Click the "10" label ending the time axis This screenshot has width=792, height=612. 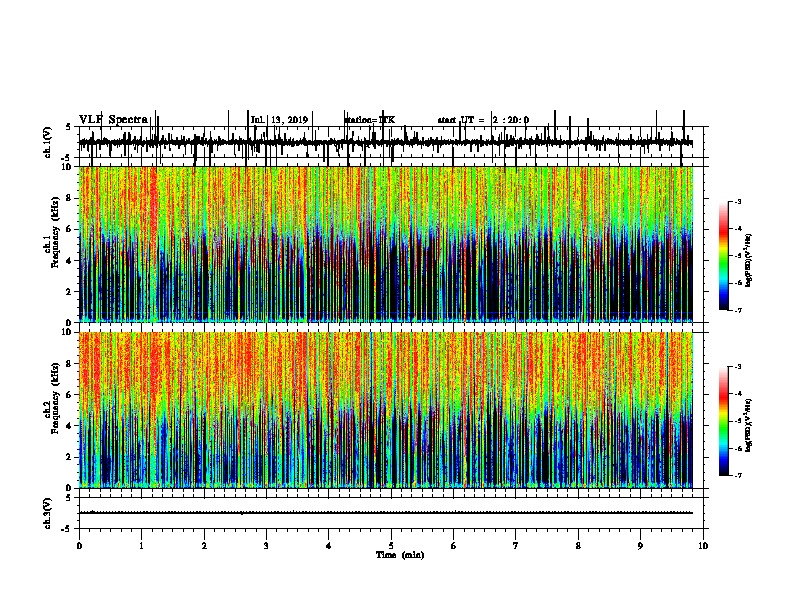tap(703, 546)
